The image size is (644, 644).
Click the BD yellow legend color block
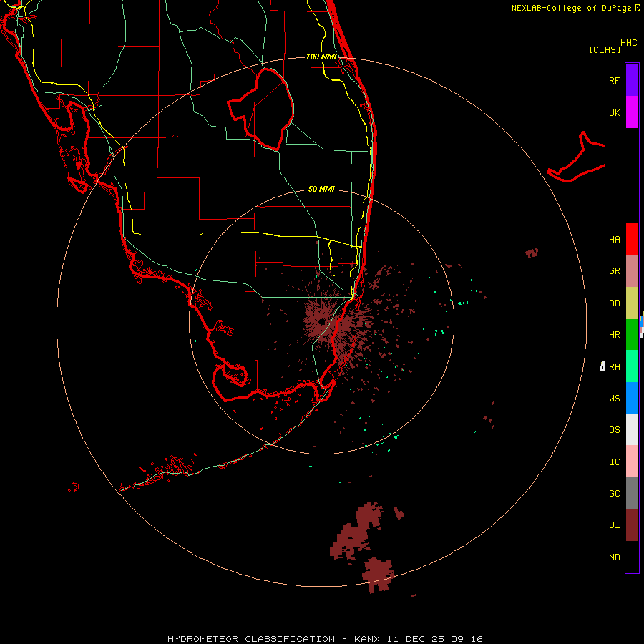pyautogui.click(x=632, y=303)
